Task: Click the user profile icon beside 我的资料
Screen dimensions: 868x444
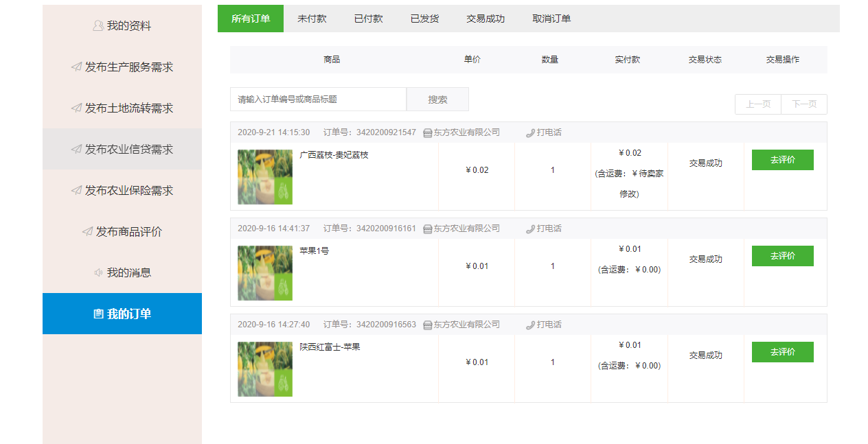Action: click(x=98, y=25)
